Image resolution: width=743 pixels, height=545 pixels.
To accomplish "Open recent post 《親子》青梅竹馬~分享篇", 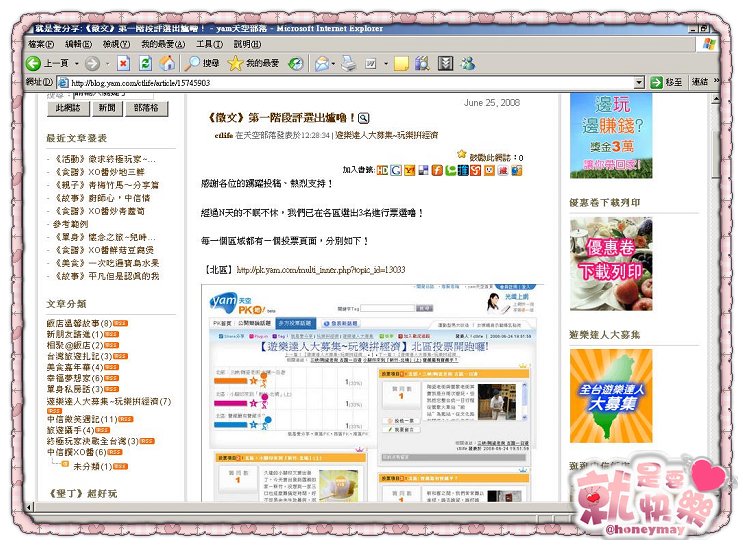I will [107, 185].
